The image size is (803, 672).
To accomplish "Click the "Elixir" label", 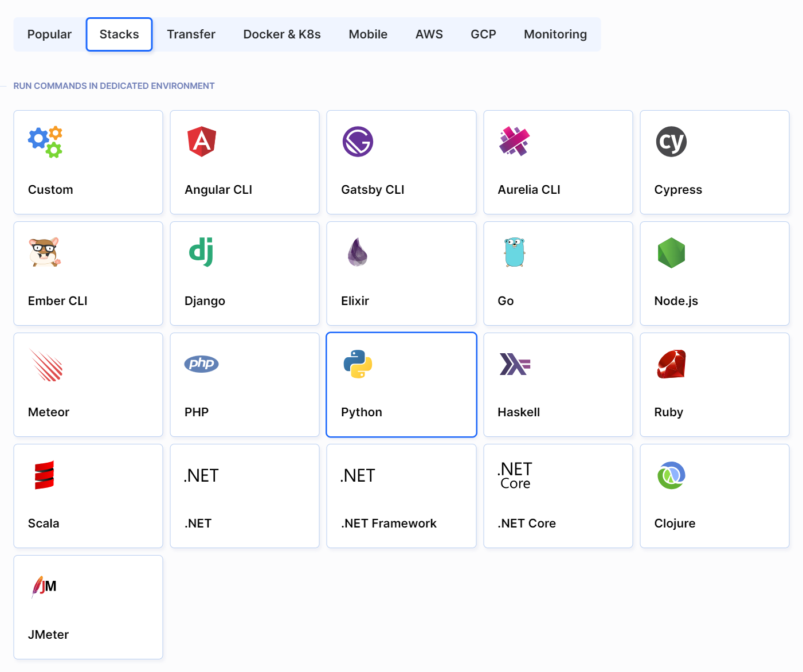I will pos(355,301).
